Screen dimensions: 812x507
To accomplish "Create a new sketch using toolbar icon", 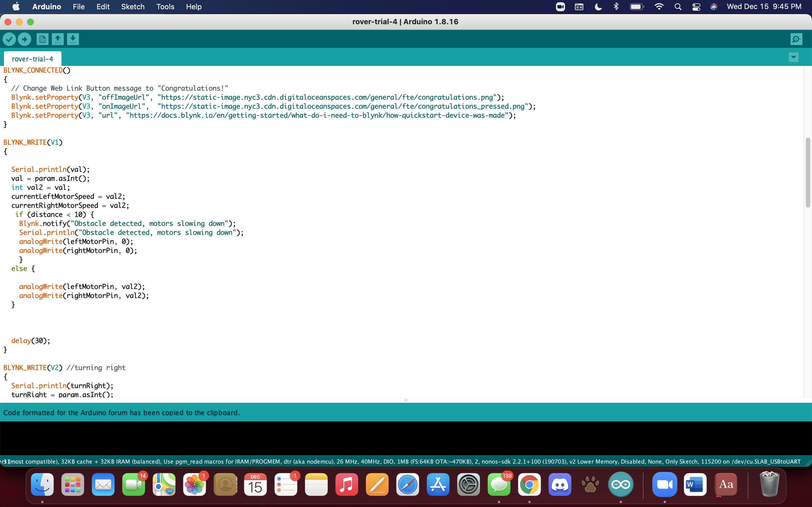I will [42, 39].
